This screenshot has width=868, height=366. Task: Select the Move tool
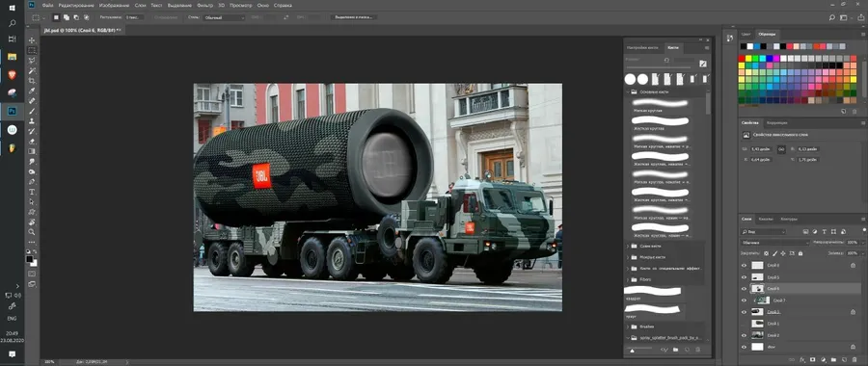(x=32, y=40)
